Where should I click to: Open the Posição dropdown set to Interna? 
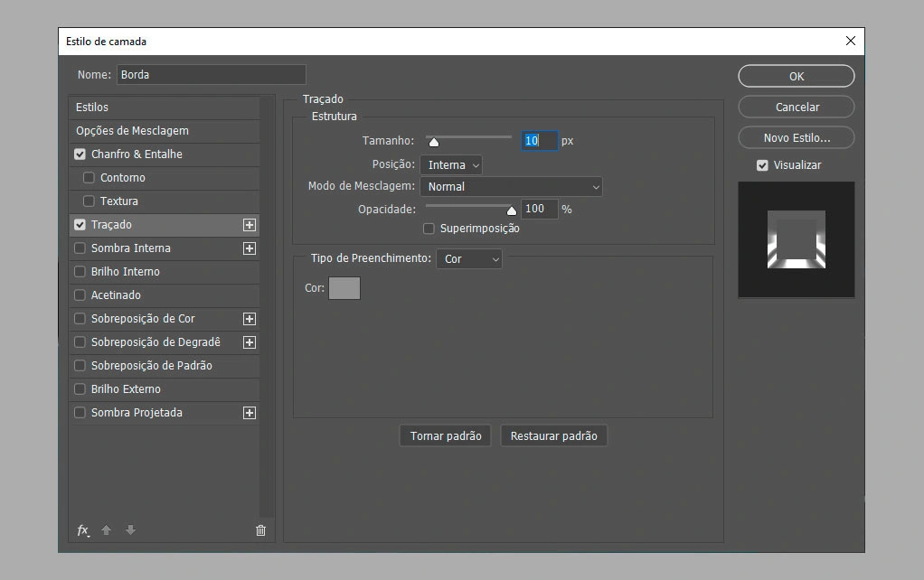click(x=451, y=164)
